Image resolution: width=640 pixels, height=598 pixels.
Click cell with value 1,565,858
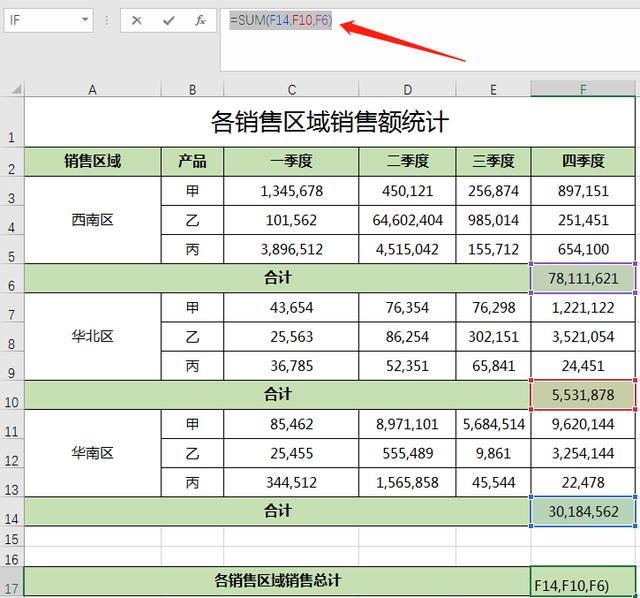tap(407, 482)
